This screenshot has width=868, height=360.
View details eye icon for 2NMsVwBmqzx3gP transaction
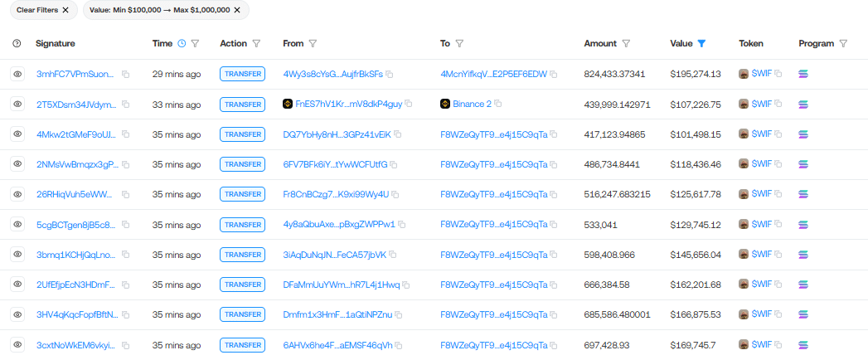pyautogui.click(x=17, y=163)
